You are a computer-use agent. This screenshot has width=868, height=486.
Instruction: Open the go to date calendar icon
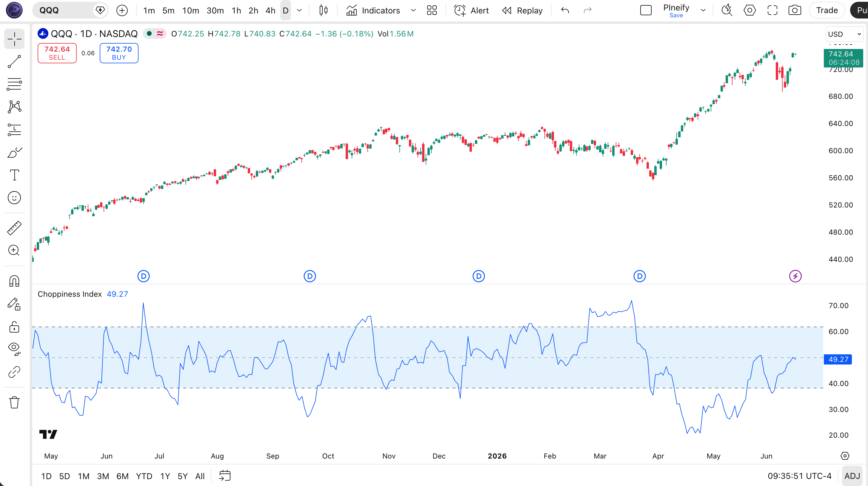[x=224, y=476]
